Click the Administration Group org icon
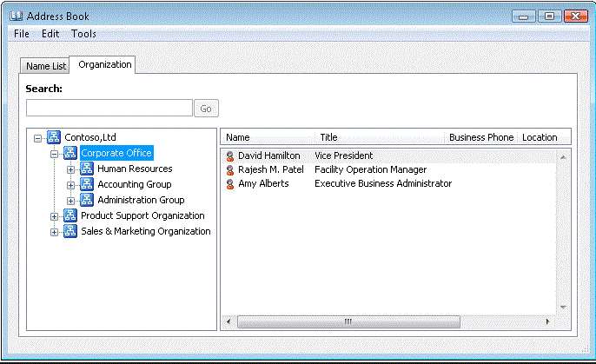Screen dimensions: 596x364 [87, 200]
